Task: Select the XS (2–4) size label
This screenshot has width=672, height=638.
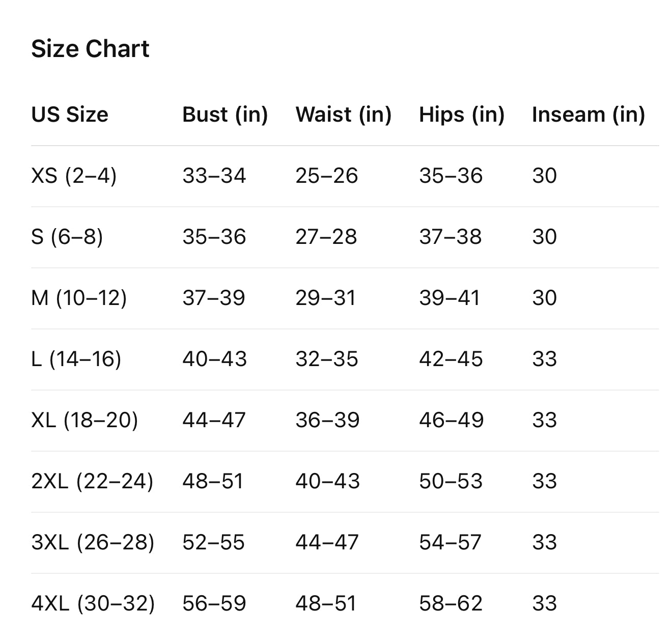Action: coord(74,176)
